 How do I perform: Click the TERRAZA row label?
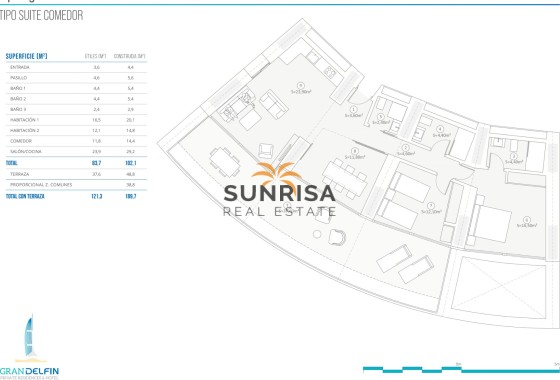click(20, 174)
